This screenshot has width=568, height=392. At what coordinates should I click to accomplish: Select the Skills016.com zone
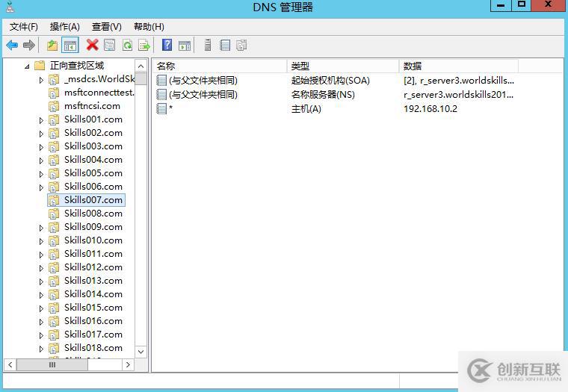click(93, 321)
